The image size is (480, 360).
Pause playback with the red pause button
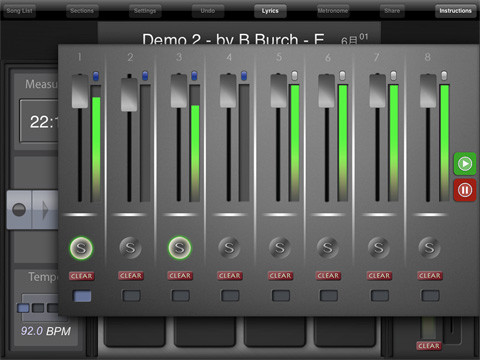(465, 190)
